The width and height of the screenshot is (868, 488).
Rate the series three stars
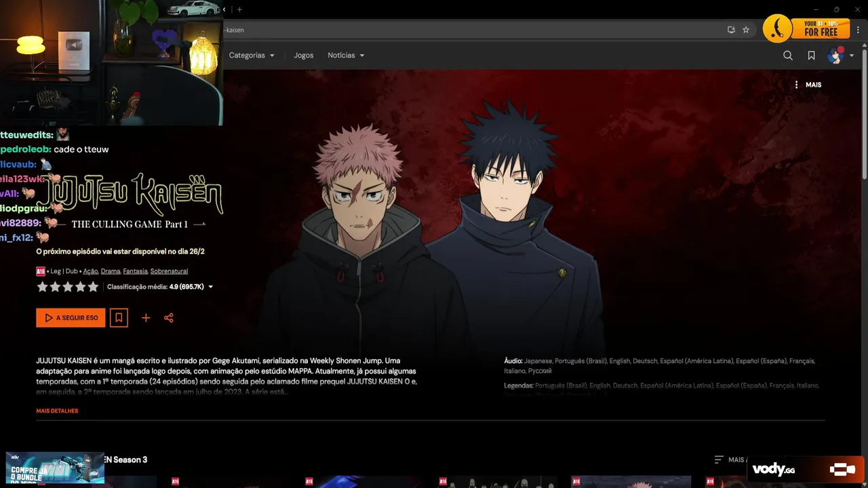click(x=68, y=287)
